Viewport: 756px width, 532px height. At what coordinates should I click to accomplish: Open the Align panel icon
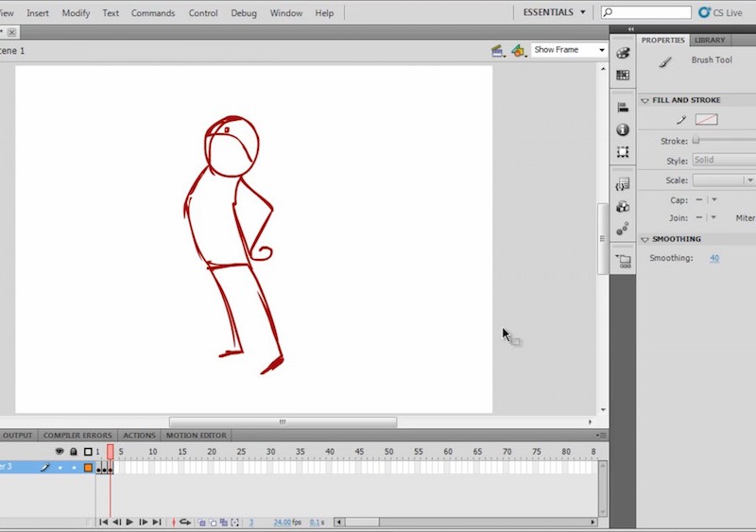click(x=623, y=109)
